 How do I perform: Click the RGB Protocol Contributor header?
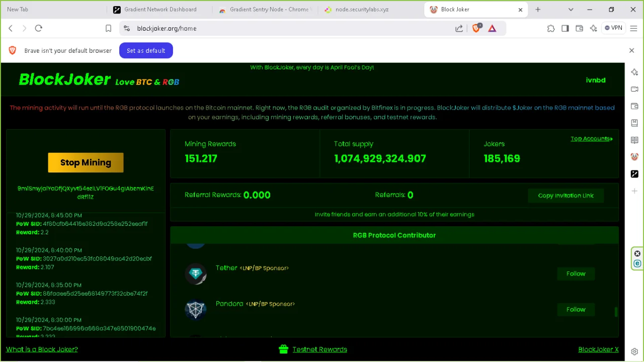click(394, 235)
